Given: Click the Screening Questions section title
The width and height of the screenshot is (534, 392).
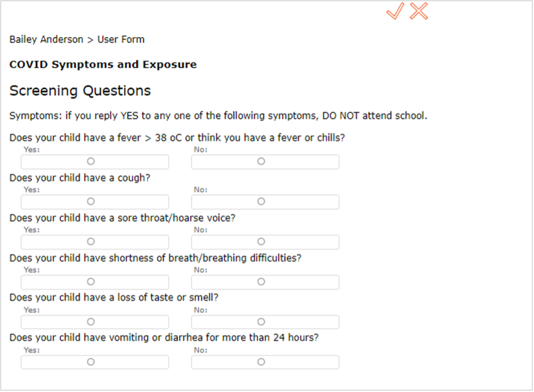Looking at the screenshot, I should point(80,91).
